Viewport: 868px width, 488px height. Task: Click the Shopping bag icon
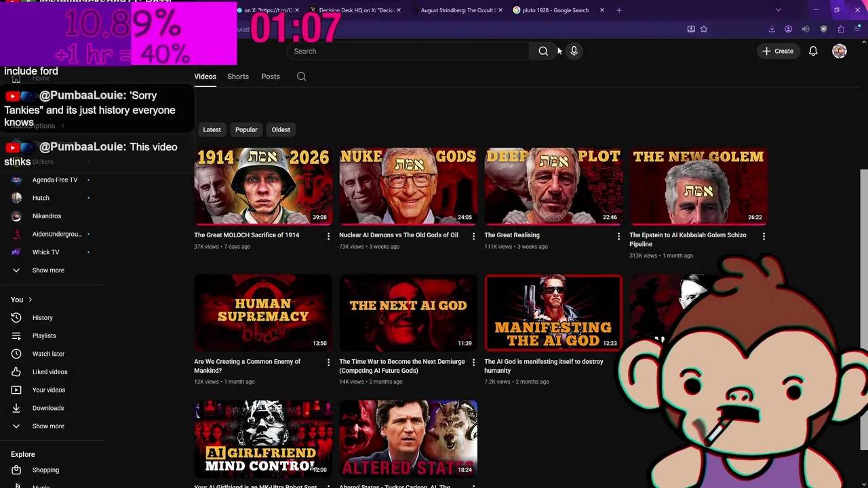tap(16, 470)
